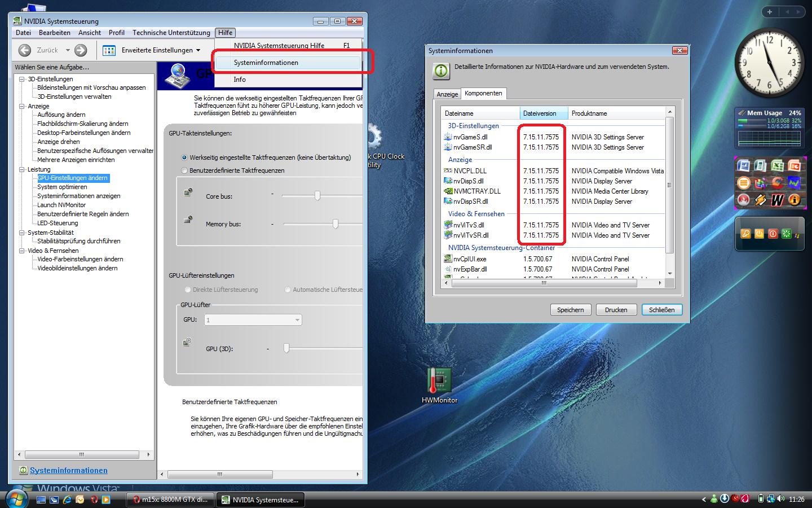Image resolution: width=812 pixels, height=508 pixels.
Task: Click the red flame icon in launcher gadget
Action: tap(743, 200)
